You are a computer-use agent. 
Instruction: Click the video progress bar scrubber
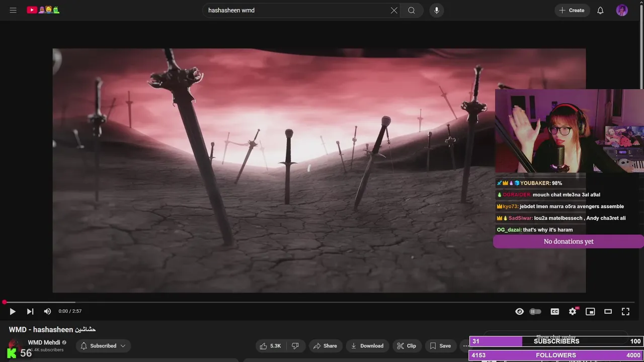point(4,302)
